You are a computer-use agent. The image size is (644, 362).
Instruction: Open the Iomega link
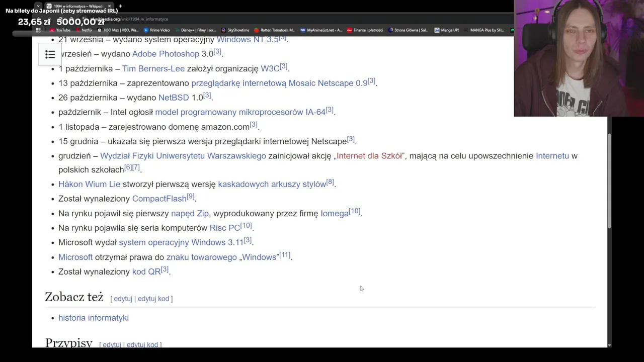tap(335, 213)
